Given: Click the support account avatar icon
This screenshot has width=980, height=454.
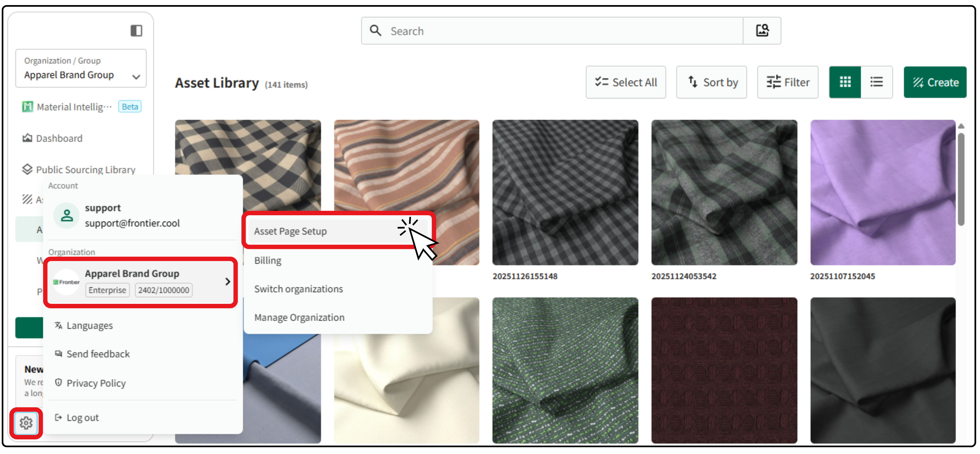Looking at the screenshot, I should (x=67, y=215).
